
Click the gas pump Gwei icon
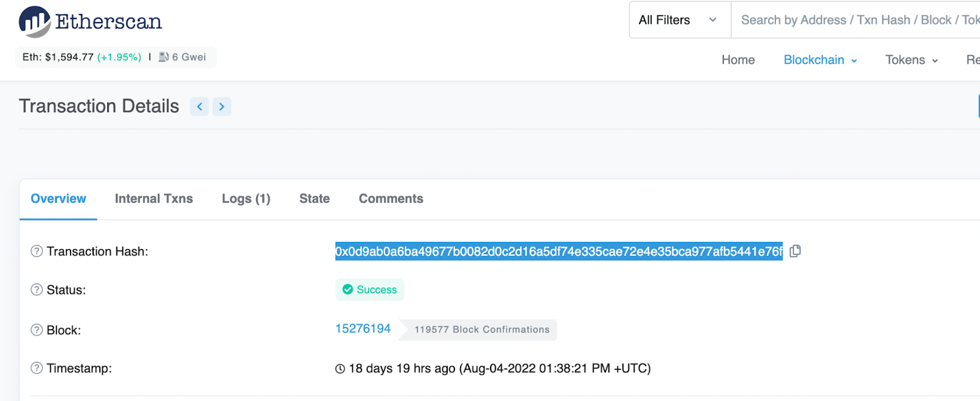[164, 57]
